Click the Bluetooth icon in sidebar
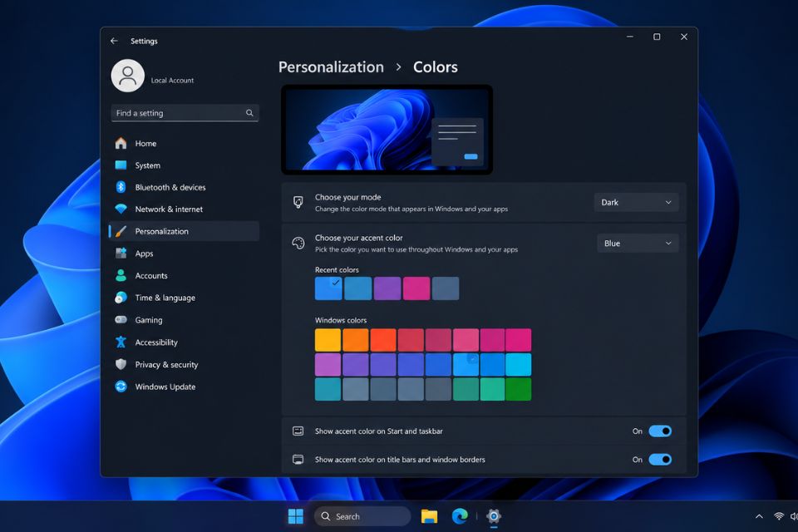The width and height of the screenshot is (798, 532). pos(121,187)
